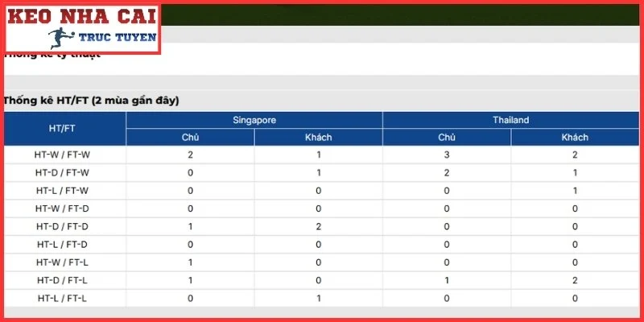Select Thailand Khách value in HT-L / FT-L row

575,299
